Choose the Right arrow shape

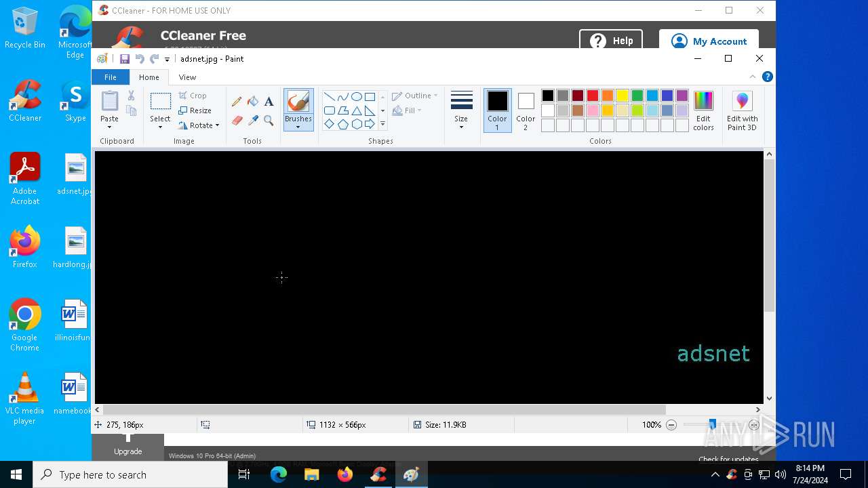pos(370,124)
